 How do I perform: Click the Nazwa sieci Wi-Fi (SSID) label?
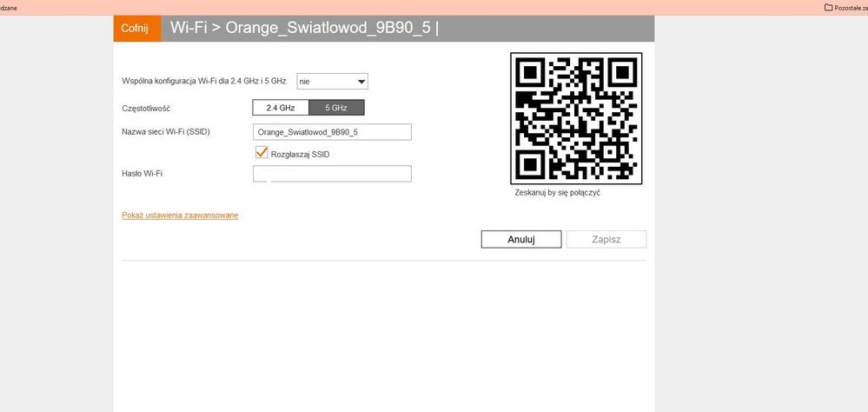[165, 132]
